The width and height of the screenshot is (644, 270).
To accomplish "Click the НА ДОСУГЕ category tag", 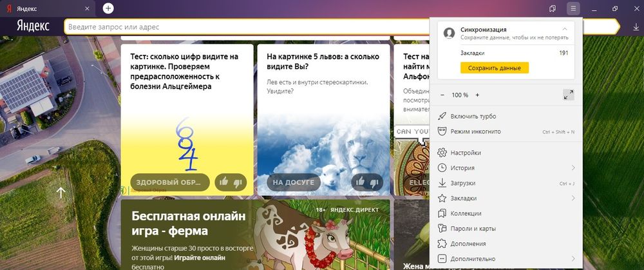I will point(293,182).
